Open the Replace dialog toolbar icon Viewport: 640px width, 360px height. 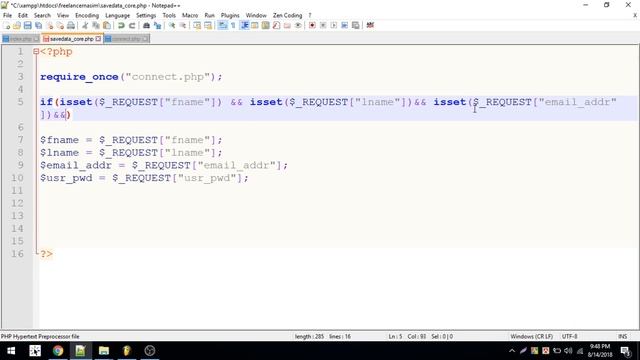click(157, 25)
